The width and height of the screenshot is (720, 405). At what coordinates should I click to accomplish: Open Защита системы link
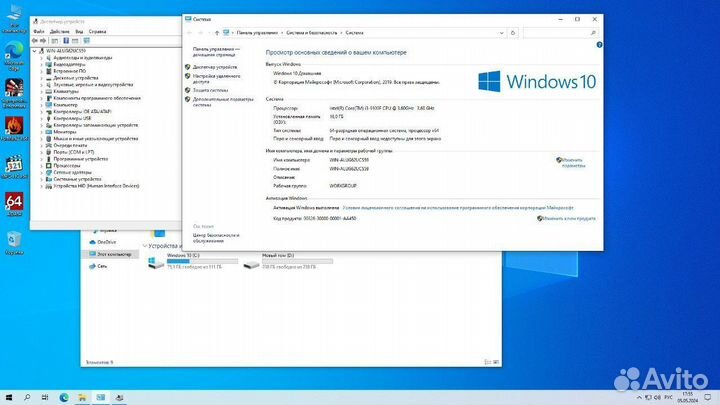pyautogui.click(x=210, y=90)
